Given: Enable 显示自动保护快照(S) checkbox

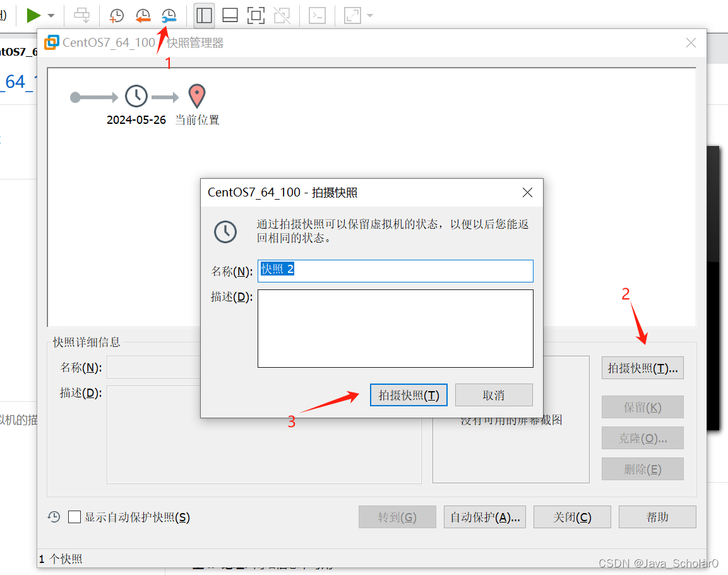Looking at the screenshot, I should coord(75,517).
